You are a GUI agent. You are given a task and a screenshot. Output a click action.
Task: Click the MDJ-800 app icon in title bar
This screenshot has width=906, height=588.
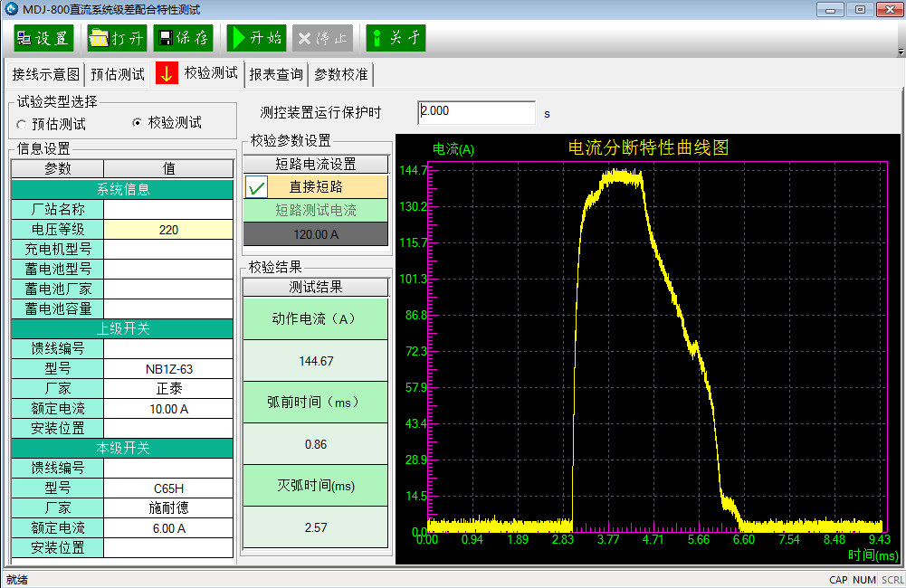tap(12, 9)
